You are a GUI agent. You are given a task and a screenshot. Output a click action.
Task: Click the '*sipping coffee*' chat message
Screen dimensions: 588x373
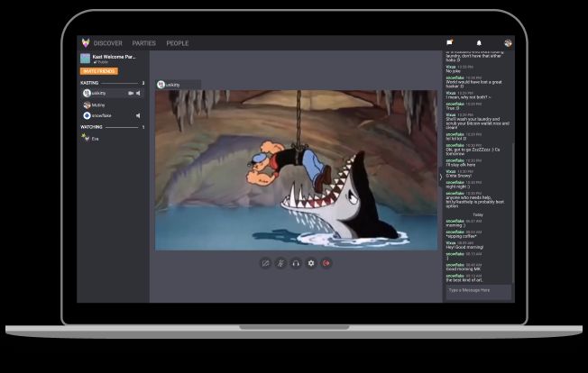(x=461, y=236)
